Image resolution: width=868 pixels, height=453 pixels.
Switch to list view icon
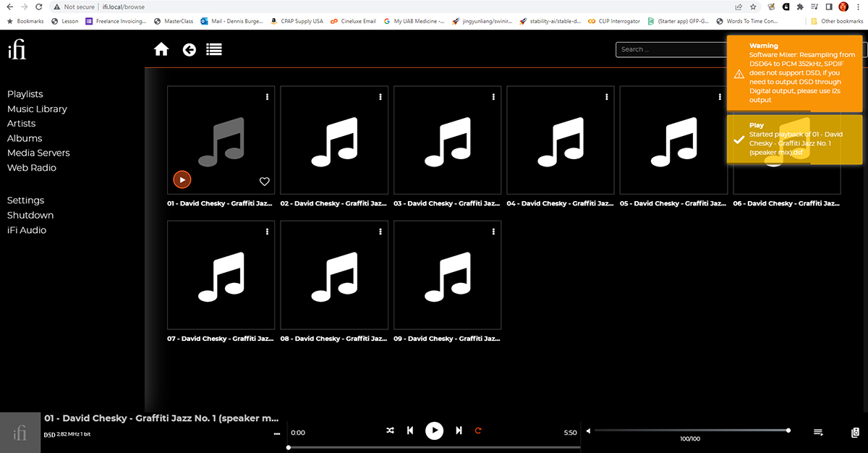(x=213, y=50)
